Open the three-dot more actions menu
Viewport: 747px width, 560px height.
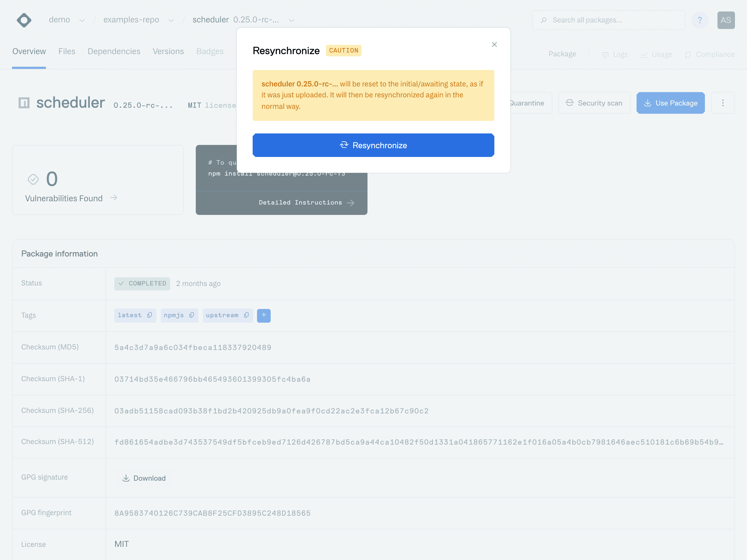(723, 103)
